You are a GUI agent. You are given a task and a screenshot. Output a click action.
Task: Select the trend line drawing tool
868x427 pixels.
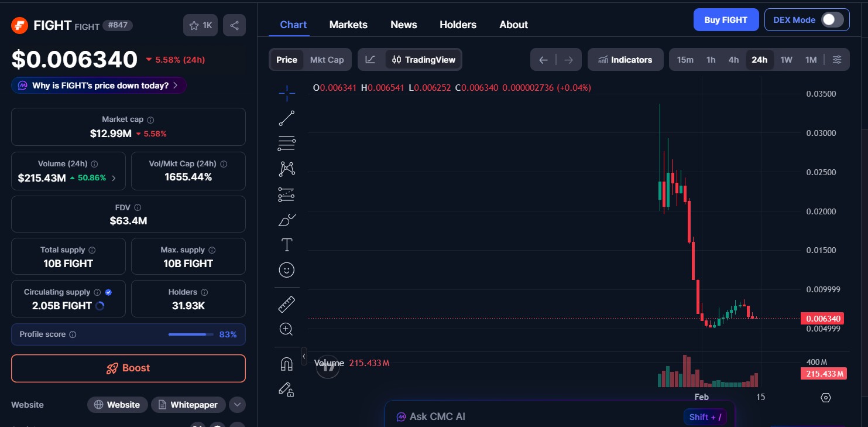pos(287,118)
